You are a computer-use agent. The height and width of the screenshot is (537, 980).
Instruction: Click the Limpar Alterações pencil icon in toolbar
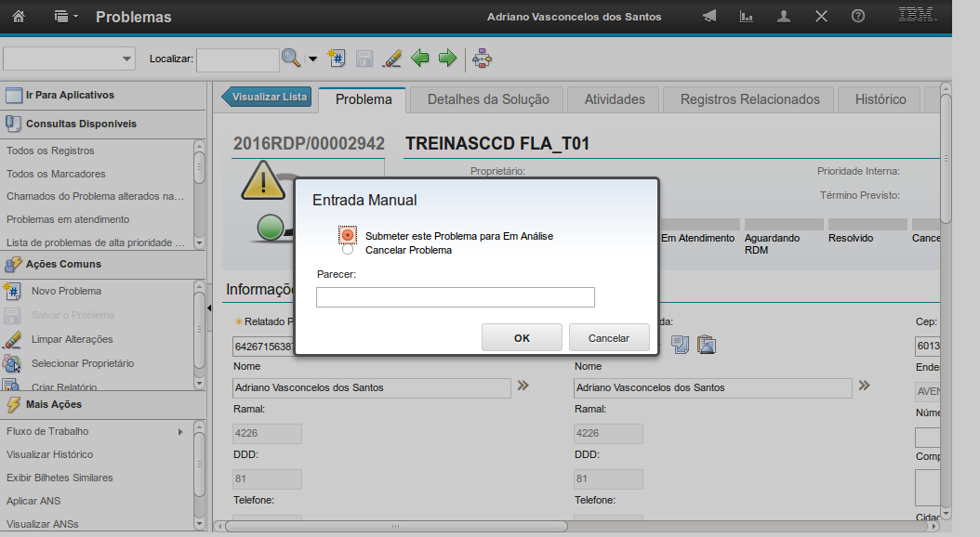pyautogui.click(x=391, y=59)
